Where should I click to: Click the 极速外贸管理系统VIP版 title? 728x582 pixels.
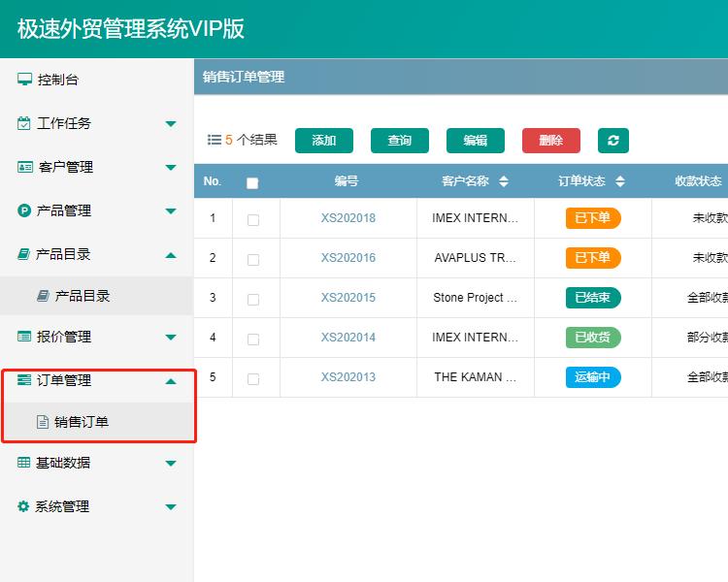pyautogui.click(x=131, y=29)
